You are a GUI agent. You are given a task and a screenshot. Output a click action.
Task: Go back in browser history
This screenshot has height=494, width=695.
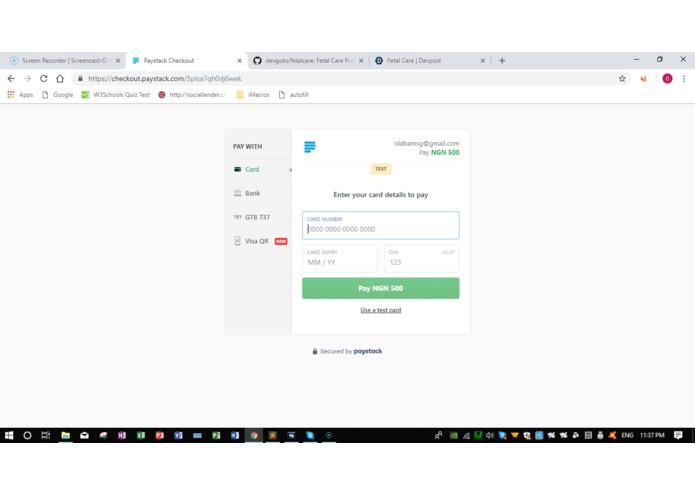11,78
